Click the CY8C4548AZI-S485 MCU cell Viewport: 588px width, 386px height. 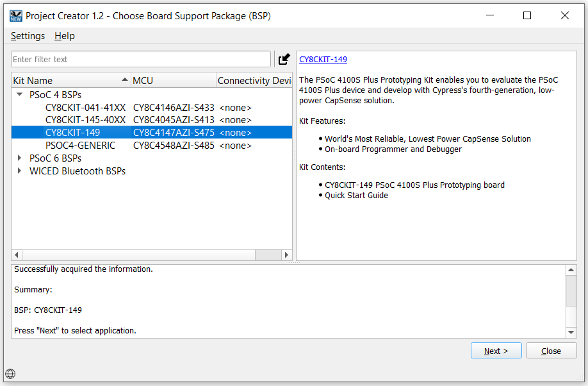point(174,146)
